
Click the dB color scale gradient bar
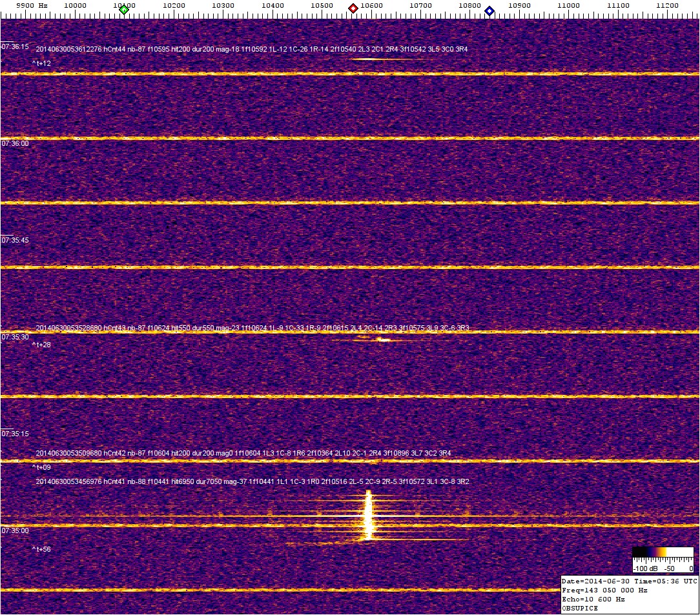coord(663,552)
